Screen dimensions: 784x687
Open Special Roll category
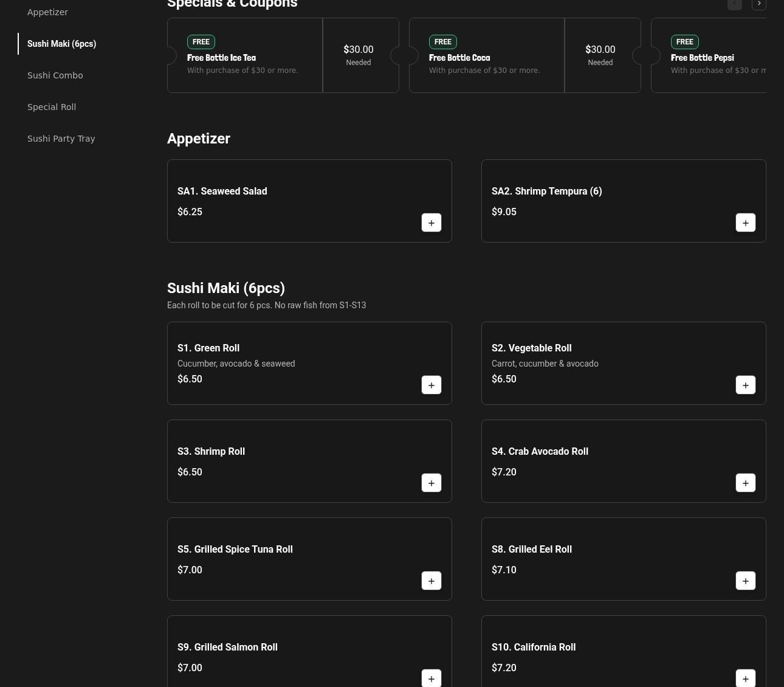[x=52, y=107]
